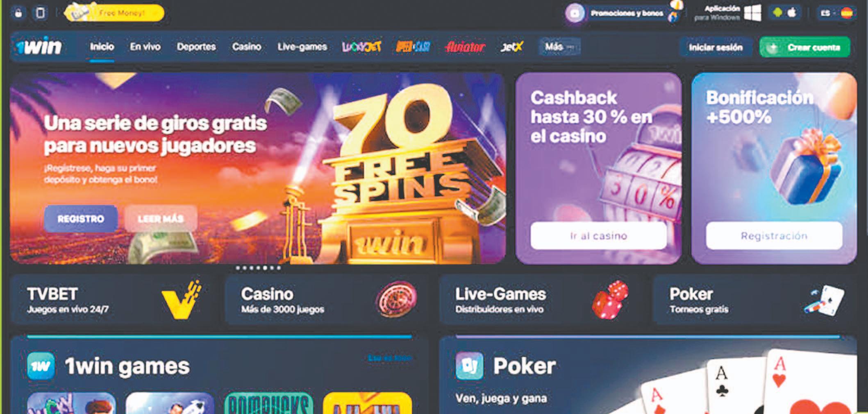Viewport: 868px width, 414px height.
Task: Click the lock icon at top left
Action: coord(18,13)
